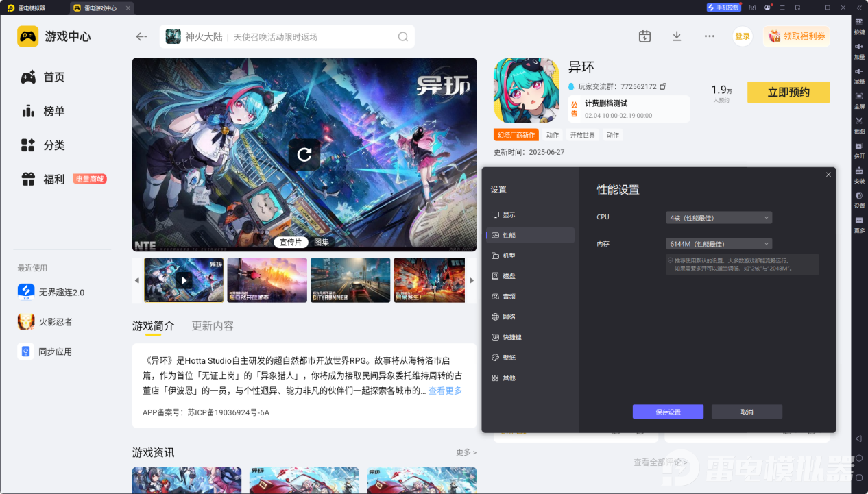Screen dimensions: 868x494
Task: Show next thumbnails with the right arrow
Action: click(472, 280)
